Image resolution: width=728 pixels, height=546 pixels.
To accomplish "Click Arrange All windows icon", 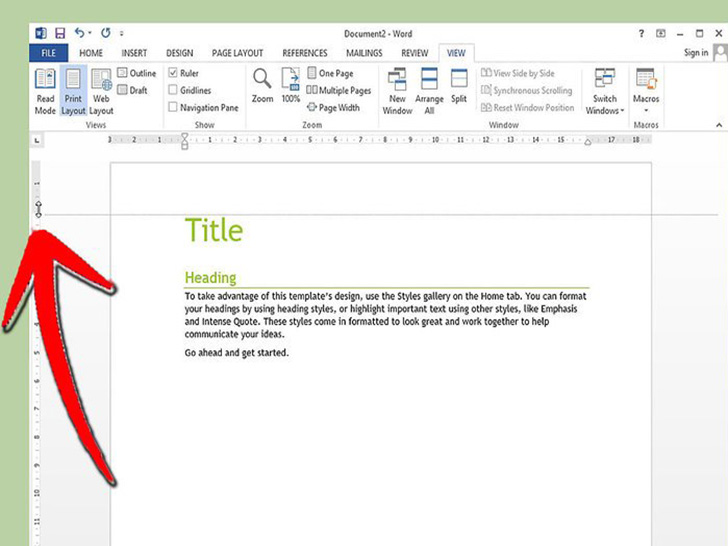I will [x=429, y=90].
